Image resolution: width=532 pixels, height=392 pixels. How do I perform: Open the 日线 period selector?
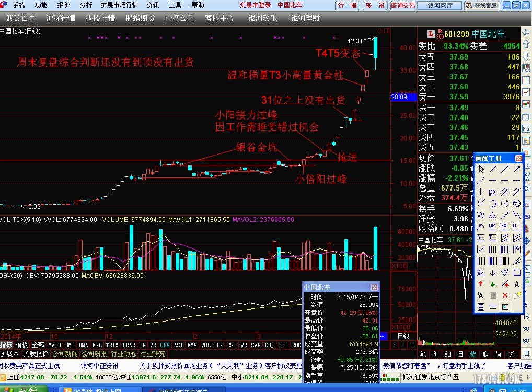[x=403, y=336]
